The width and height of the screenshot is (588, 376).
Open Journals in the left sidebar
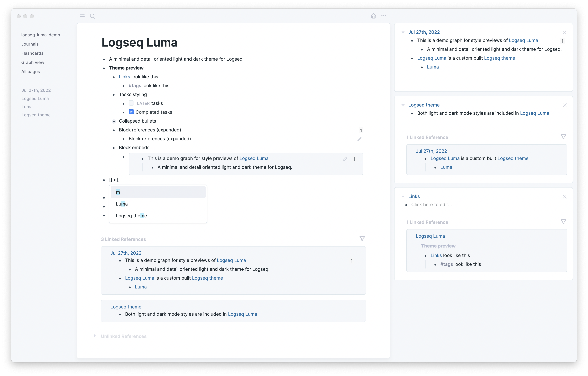[x=30, y=44]
